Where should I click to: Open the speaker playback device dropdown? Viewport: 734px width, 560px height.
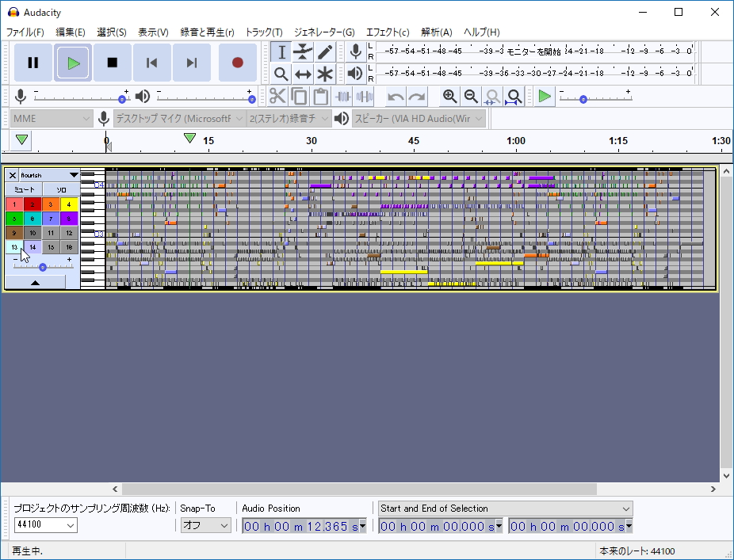click(x=419, y=119)
